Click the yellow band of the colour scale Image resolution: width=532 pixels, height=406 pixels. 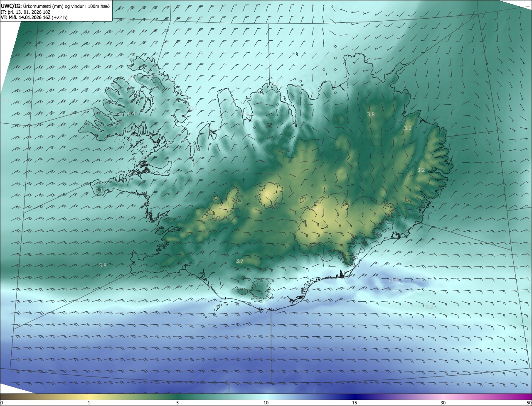[x=89, y=396]
